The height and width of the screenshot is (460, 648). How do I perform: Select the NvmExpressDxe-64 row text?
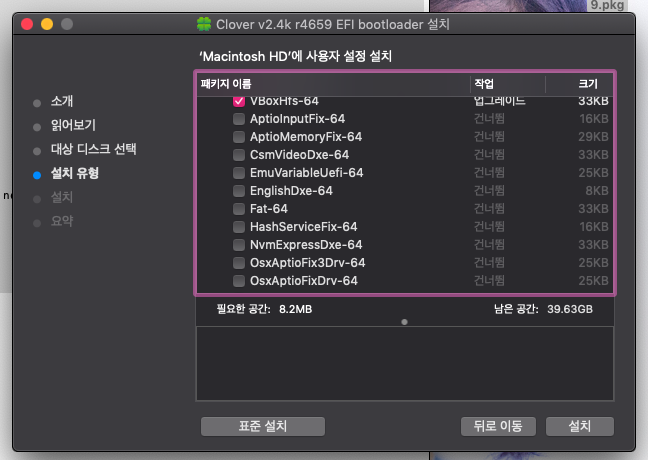306,245
